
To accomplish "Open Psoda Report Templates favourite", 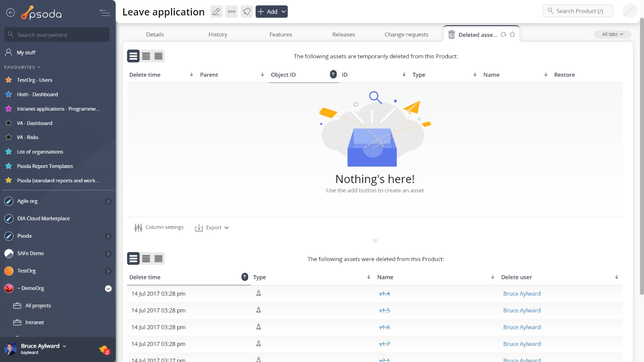I will [45, 166].
